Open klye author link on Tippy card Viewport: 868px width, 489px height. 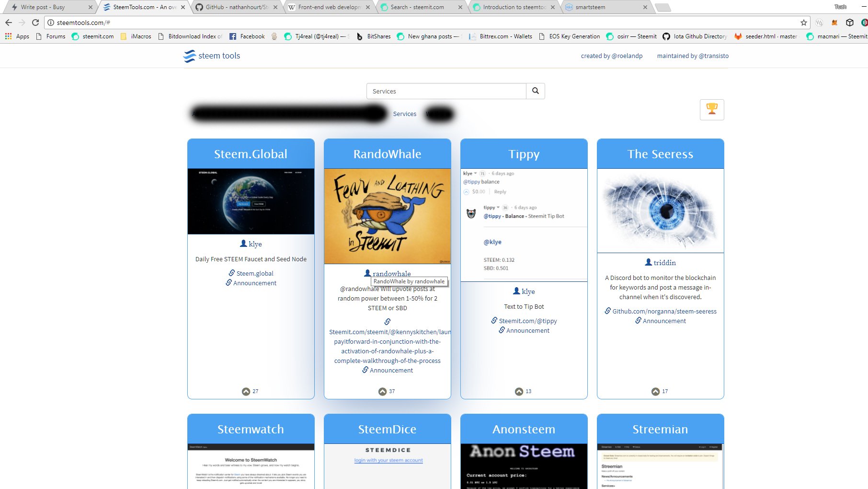tap(524, 291)
